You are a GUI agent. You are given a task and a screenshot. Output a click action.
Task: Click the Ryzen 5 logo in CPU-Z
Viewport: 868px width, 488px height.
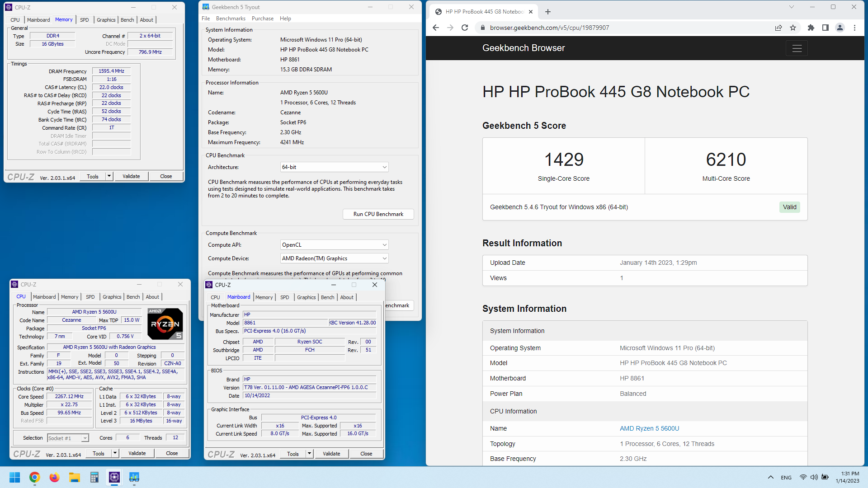click(x=165, y=324)
